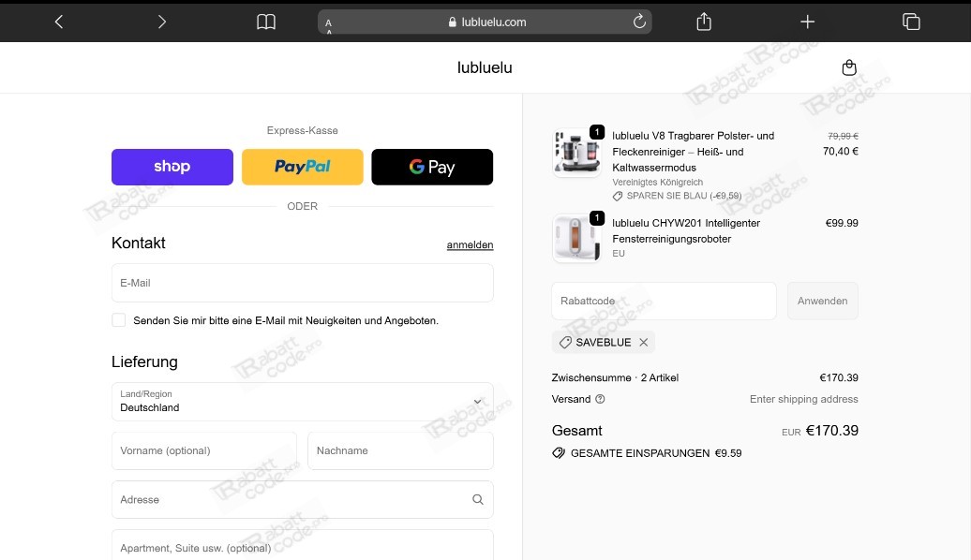Enable the newsletter email offers checkbox
Viewport: 971px width, 560px height.
pos(119,320)
